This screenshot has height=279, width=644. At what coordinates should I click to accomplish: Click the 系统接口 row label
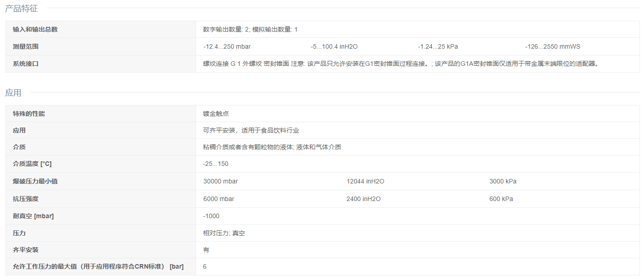[26, 64]
